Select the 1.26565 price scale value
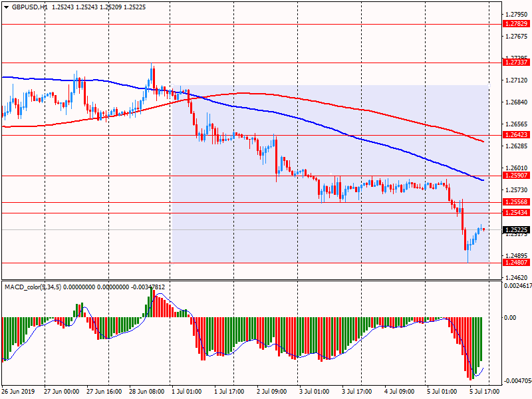 (517, 124)
